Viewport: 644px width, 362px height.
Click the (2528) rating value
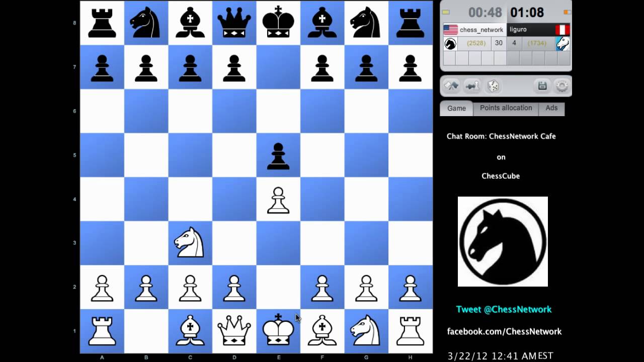click(x=476, y=43)
